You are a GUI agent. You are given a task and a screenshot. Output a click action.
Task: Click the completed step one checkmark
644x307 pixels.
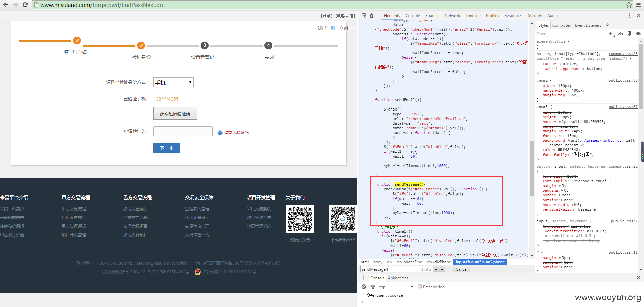click(x=77, y=41)
